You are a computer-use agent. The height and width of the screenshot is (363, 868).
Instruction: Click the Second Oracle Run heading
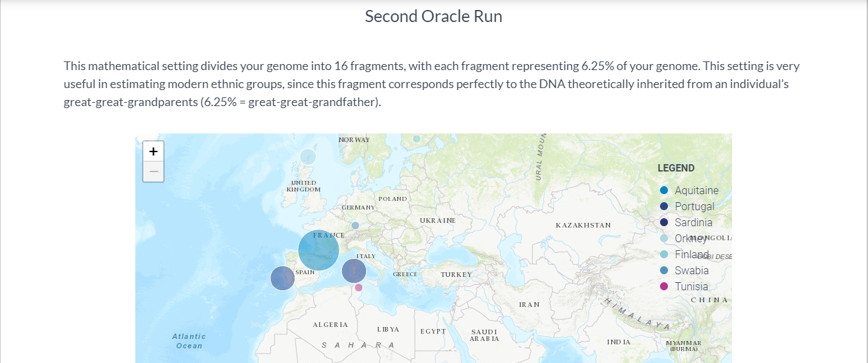[x=433, y=16]
